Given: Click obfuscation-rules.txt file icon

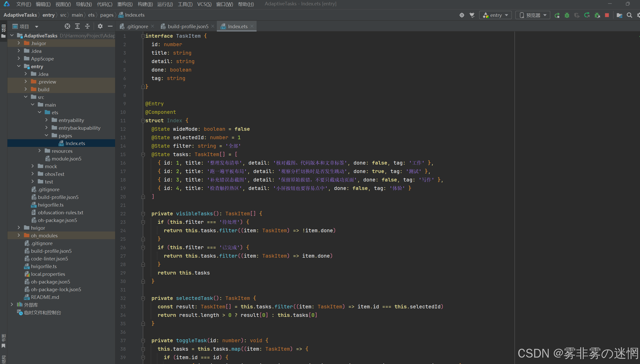Looking at the screenshot, I should coord(34,213).
